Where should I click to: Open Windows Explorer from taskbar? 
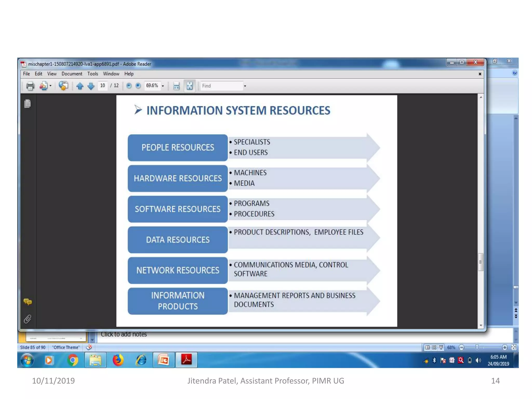(x=95, y=360)
